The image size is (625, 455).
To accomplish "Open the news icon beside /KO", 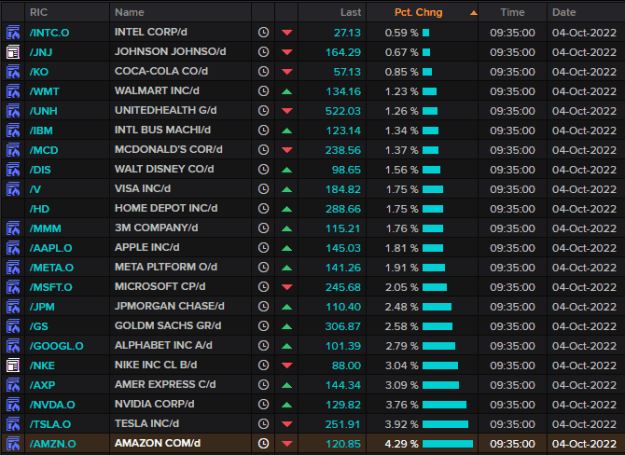I will click(x=13, y=72).
